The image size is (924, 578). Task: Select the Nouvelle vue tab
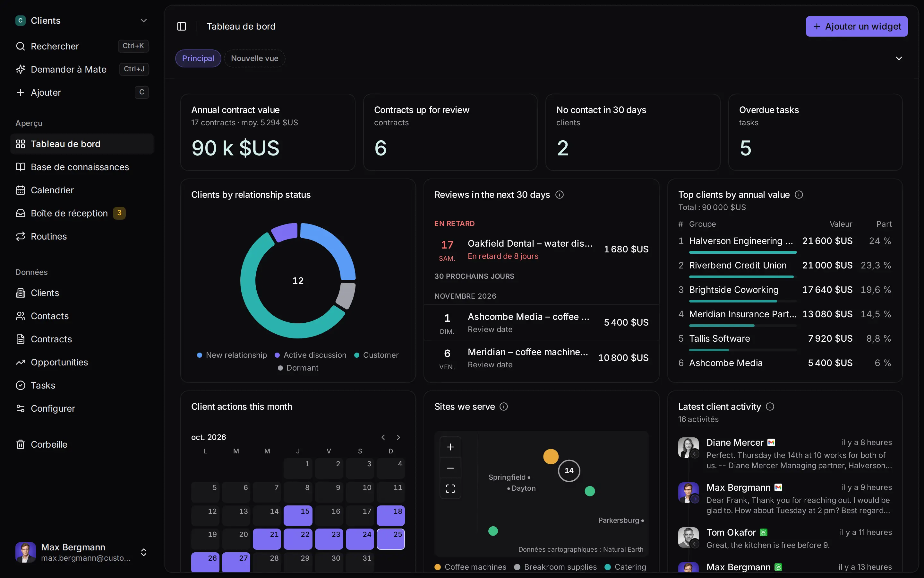(x=254, y=58)
